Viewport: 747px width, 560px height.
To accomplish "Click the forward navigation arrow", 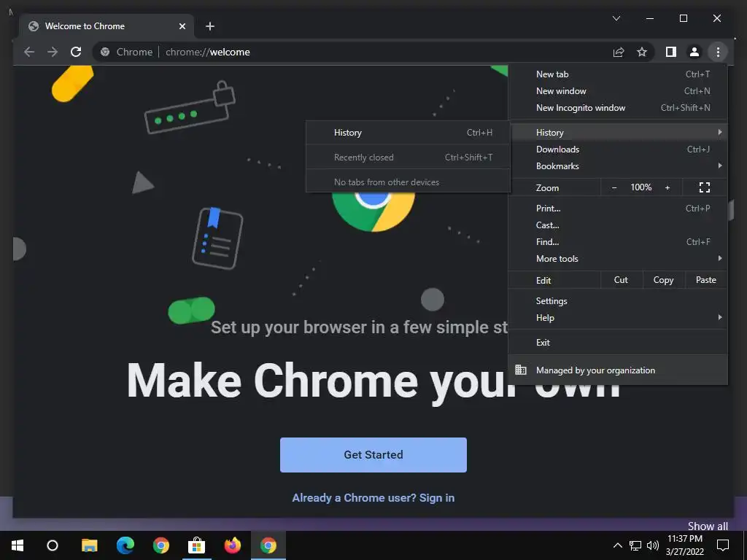I will (x=53, y=52).
